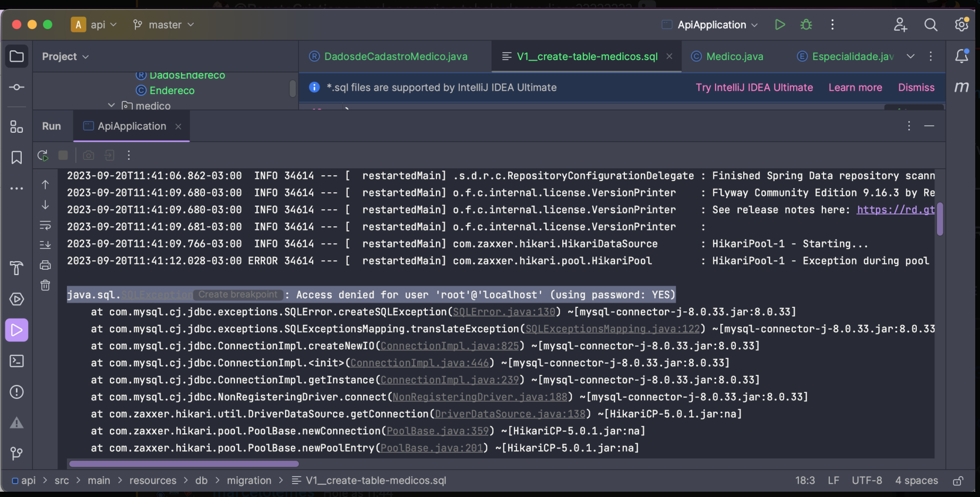
Task: Jump up the stack trace arrow
Action: pyautogui.click(x=45, y=185)
